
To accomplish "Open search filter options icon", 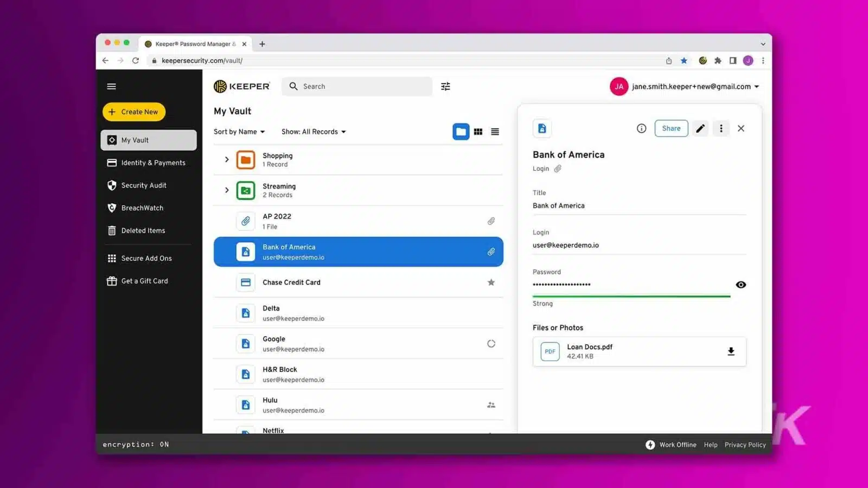I will click(x=445, y=86).
